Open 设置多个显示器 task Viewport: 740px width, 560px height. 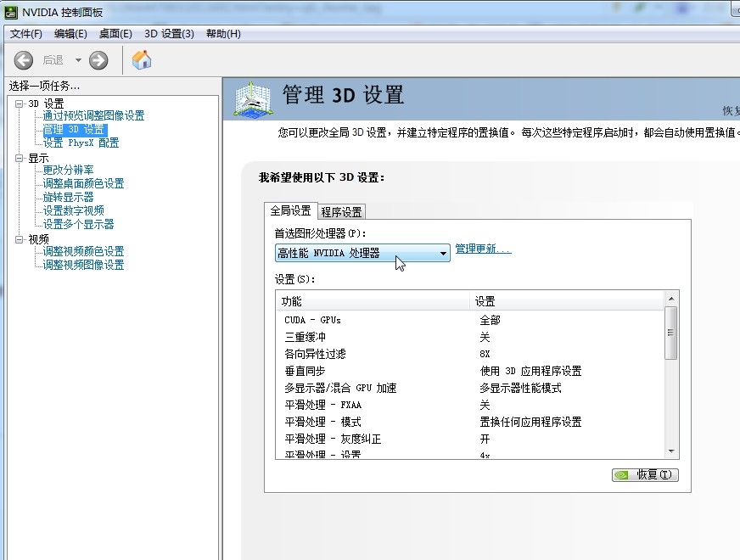click(78, 225)
